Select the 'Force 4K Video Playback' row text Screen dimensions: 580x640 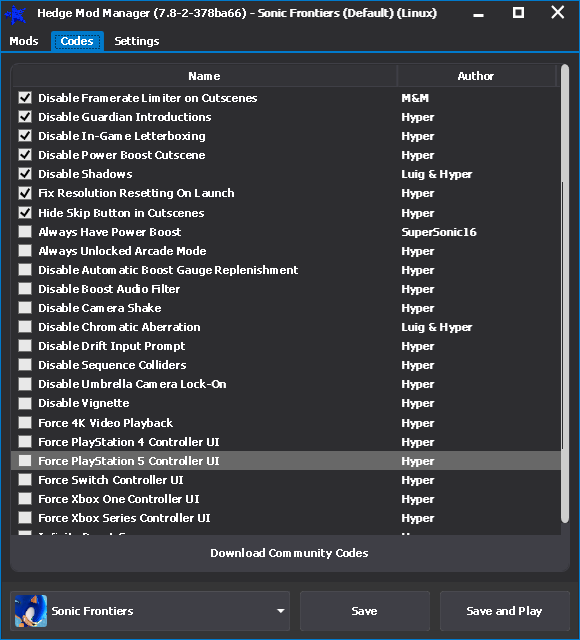pos(106,423)
